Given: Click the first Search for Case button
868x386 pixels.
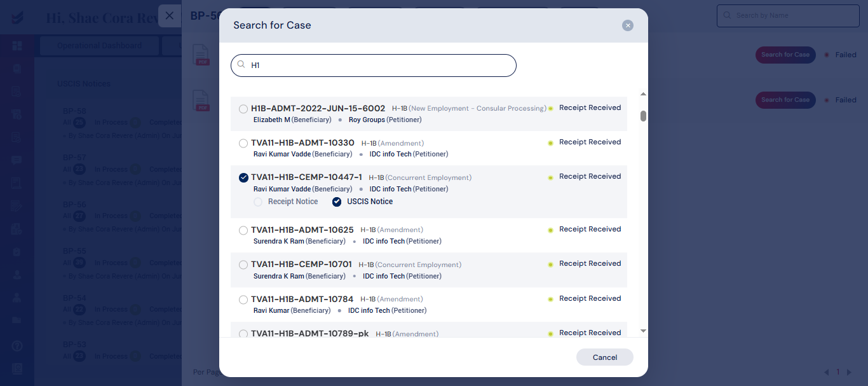Looking at the screenshot, I should click(785, 55).
